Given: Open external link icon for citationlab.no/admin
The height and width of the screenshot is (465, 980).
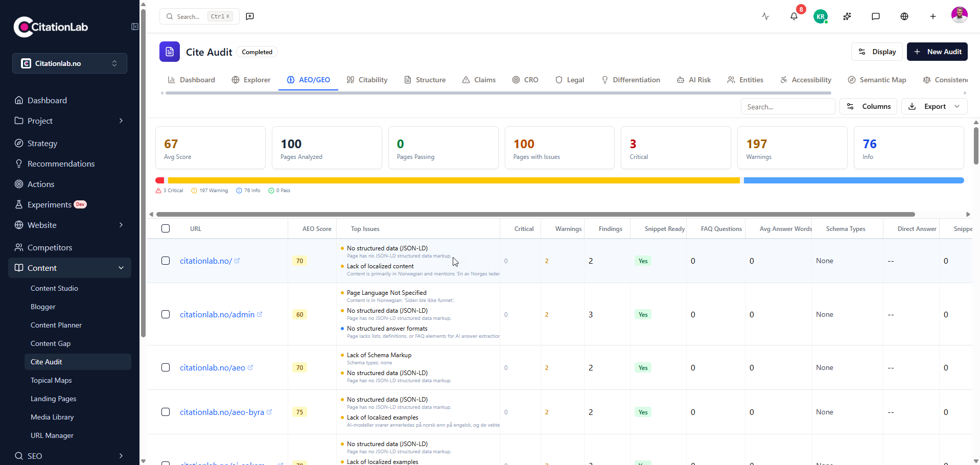Looking at the screenshot, I should (x=260, y=314).
